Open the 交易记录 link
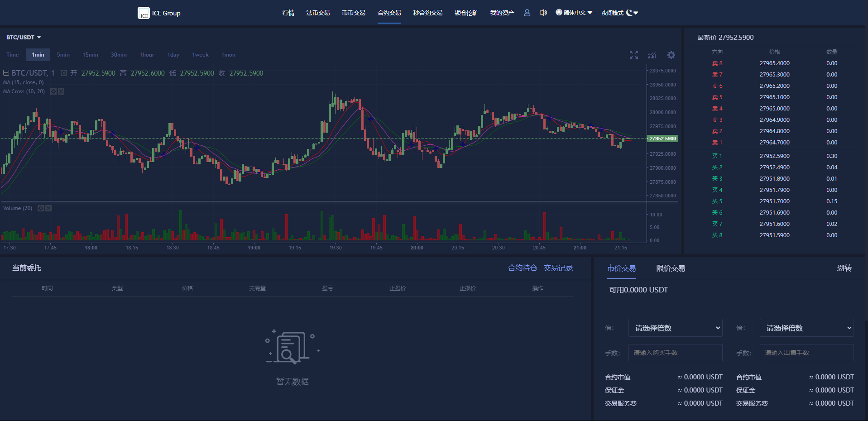 point(558,268)
